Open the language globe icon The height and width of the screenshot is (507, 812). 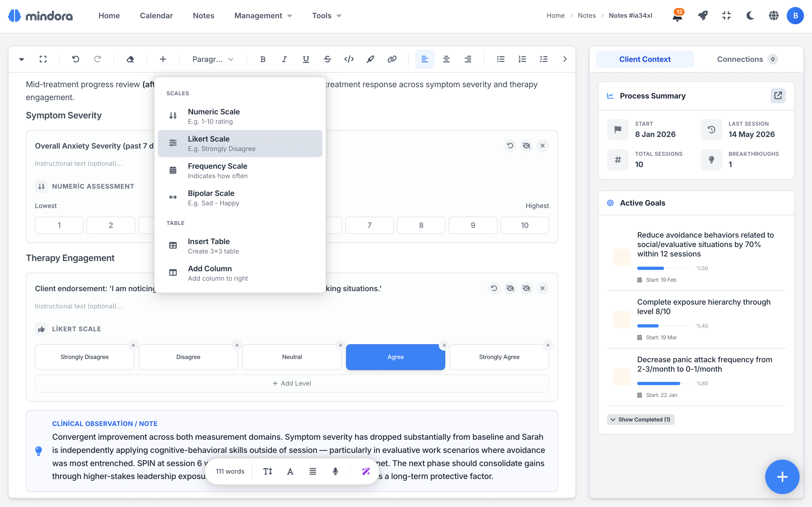[x=774, y=16]
